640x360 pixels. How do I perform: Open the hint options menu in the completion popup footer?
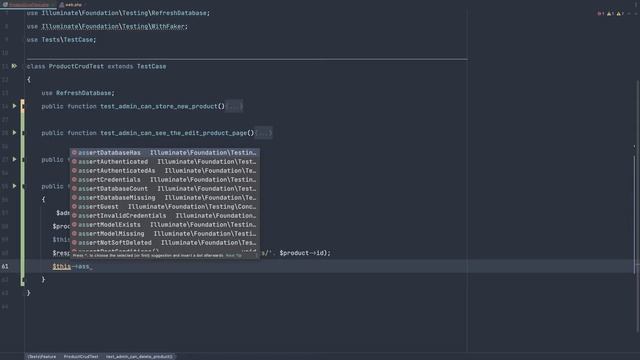(256, 256)
